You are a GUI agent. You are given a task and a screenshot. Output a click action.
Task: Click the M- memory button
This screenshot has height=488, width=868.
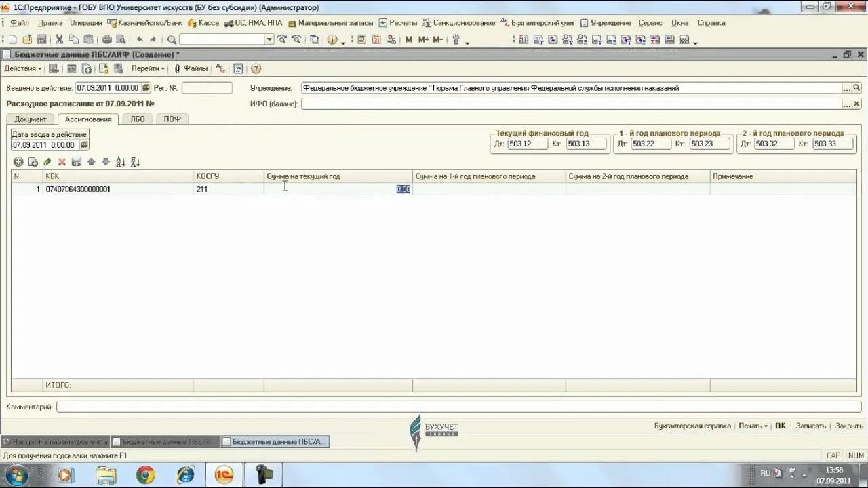coord(438,39)
